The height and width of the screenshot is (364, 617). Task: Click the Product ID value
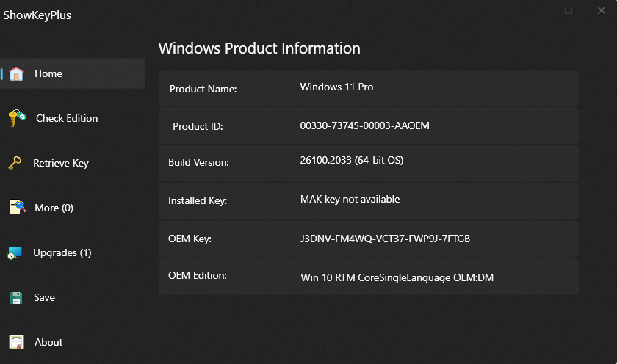tap(364, 125)
